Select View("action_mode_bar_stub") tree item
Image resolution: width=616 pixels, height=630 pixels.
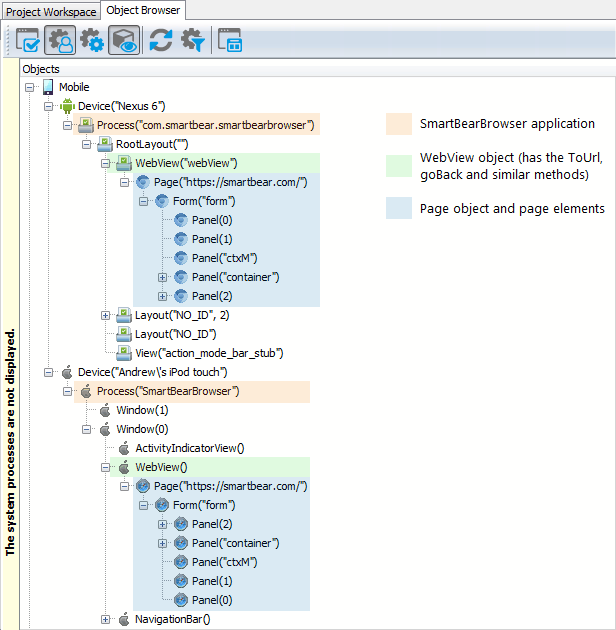coord(209,353)
